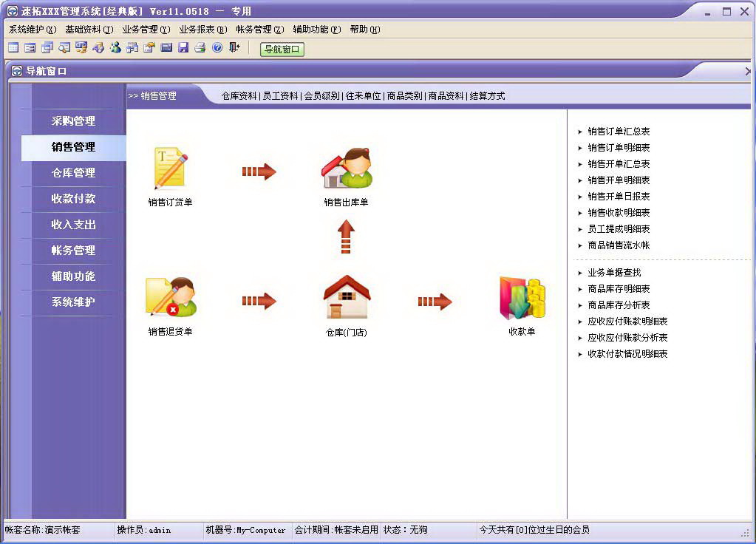Screen dimensions: 756x544
Task: Click the form-layout toolbar icon, second from the left
Action: point(30,47)
